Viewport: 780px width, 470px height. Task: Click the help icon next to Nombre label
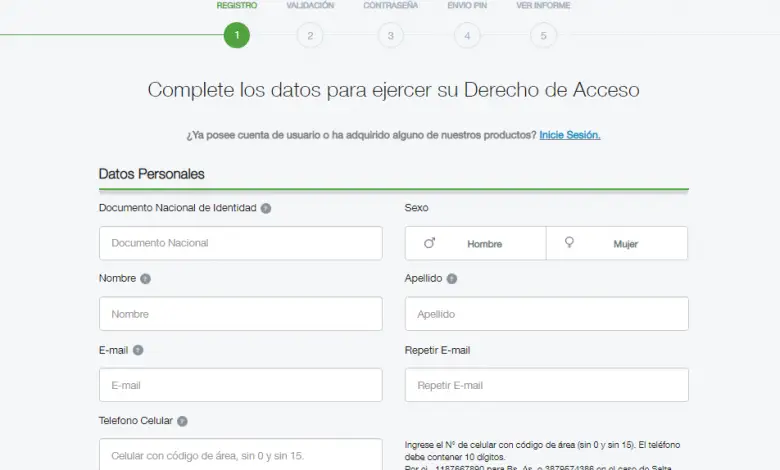coord(145,279)
